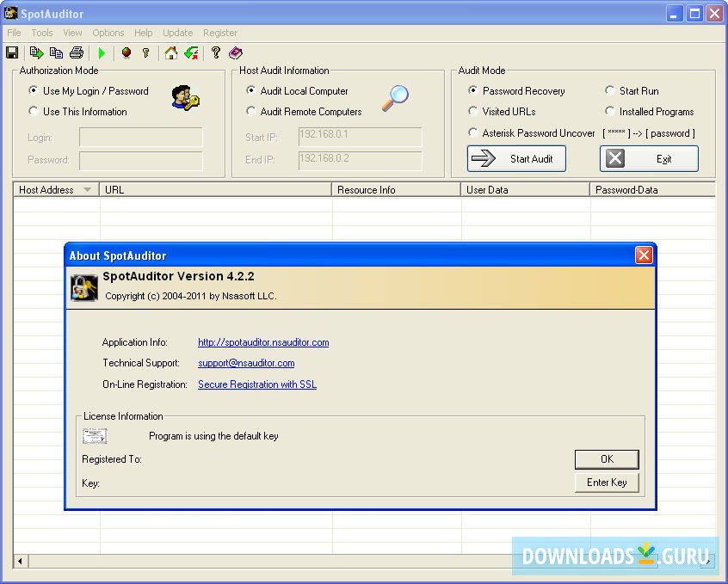
Task: Click the red ball toolbar icon
Action: pos(126,52)
